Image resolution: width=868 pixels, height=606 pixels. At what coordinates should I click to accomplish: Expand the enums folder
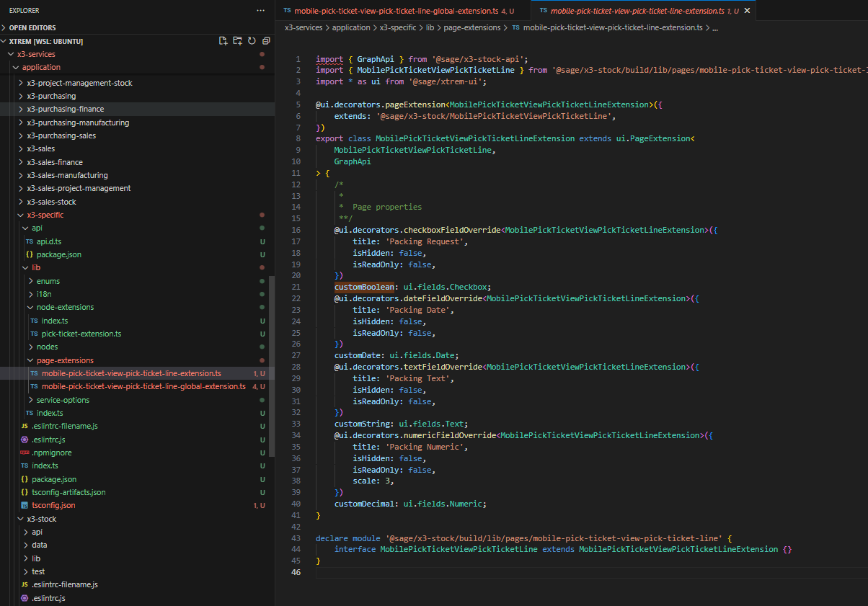tap(30, 281)
